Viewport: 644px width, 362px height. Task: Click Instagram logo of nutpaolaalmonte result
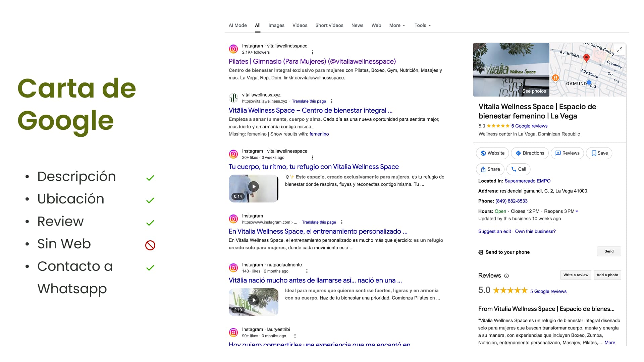click(233, 268)
